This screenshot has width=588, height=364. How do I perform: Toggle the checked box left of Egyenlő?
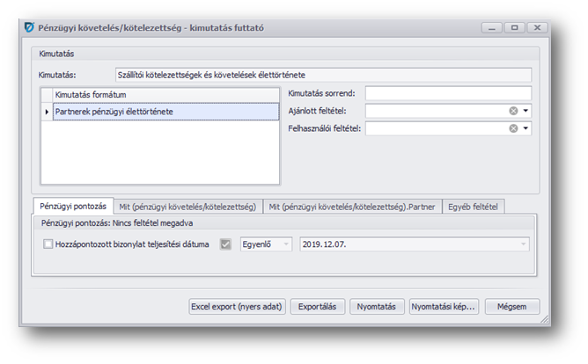click(226, 244)
